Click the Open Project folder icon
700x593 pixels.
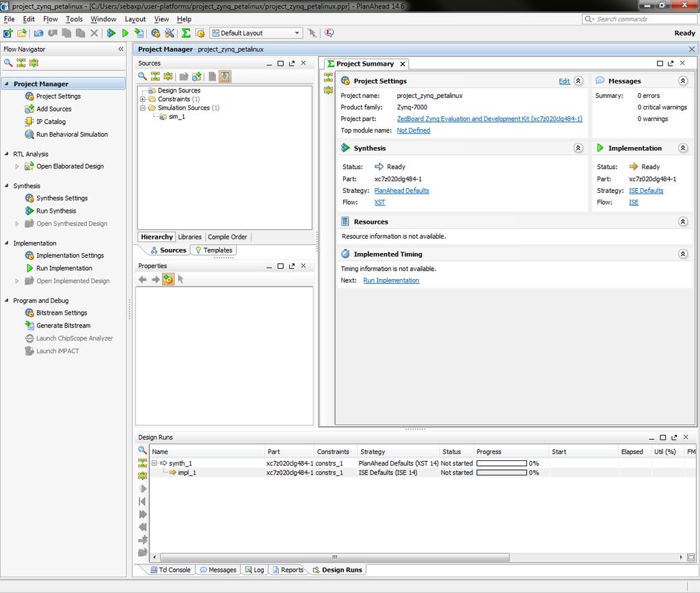[21, 33]
